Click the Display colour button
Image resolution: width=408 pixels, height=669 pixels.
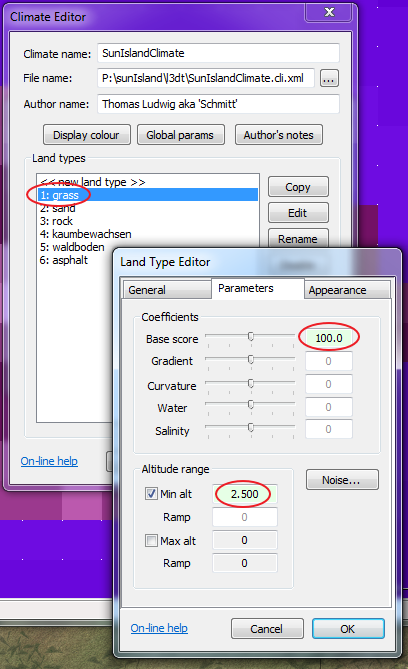[x=87, y=135]
